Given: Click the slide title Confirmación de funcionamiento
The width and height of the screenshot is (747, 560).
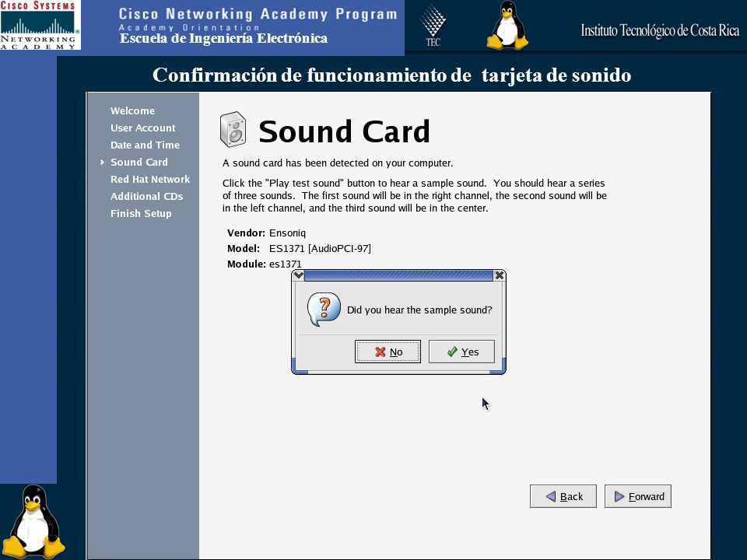Looking at the screenshot, I should tap(391, 75).
